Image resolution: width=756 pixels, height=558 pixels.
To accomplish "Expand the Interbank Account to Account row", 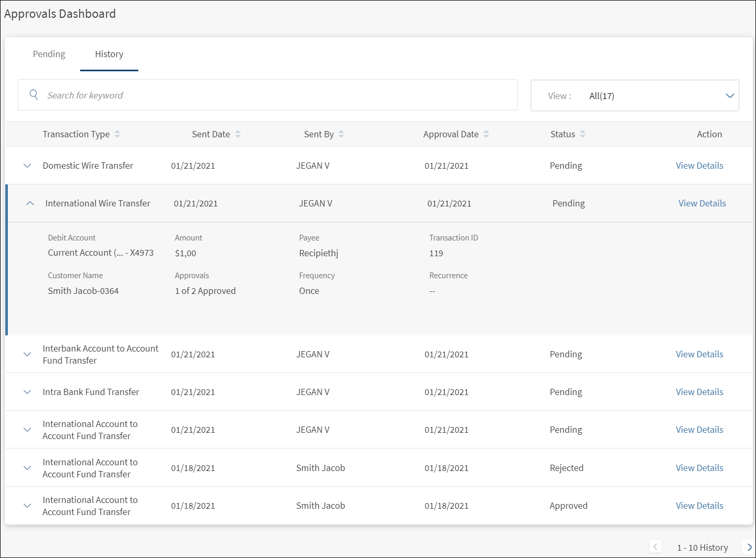I will point(27,354).
